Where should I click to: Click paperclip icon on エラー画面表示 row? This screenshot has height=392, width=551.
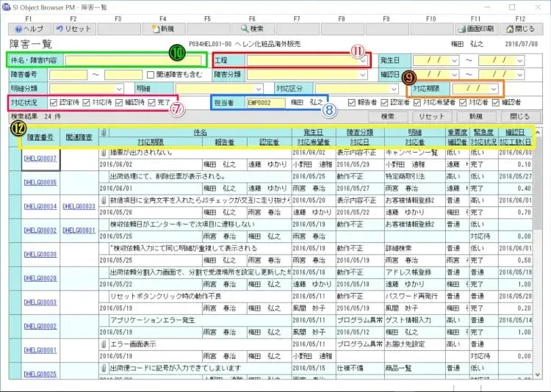coord(103,344)
